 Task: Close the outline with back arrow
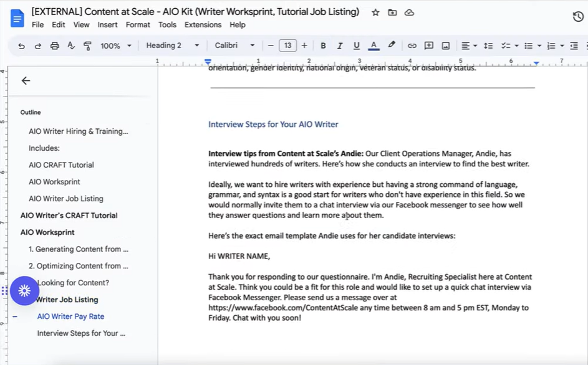click(x=26, y=80)
